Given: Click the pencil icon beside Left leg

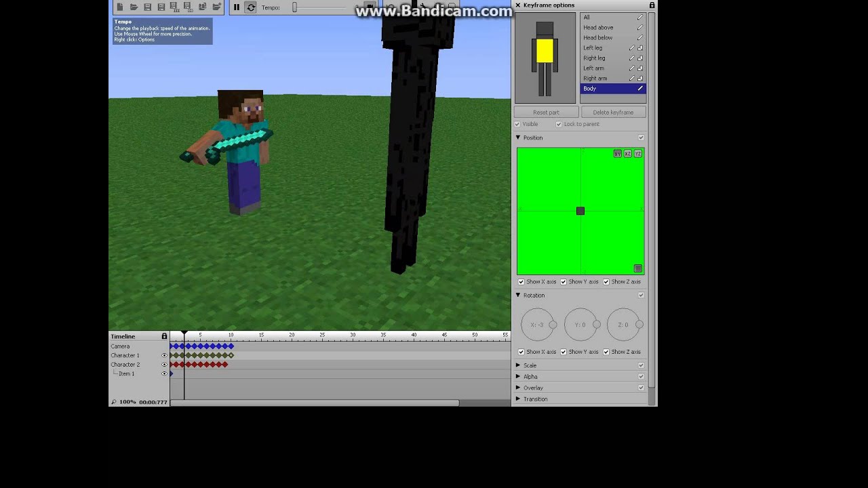Looking at the screenshot, I should (x=632, y=47).
